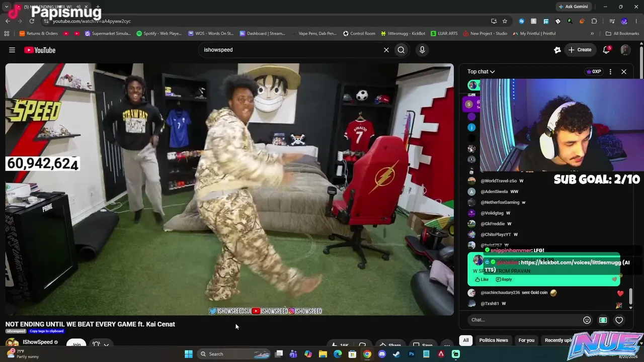
Task: Open the Super Chat money icon
Action: [x=603, y=320]
